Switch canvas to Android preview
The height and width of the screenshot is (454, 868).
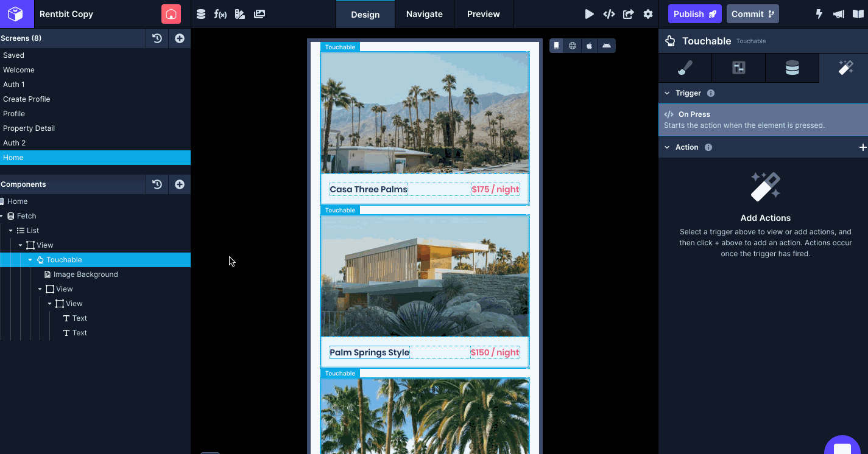pyautogui.click(x=606, y=46)
